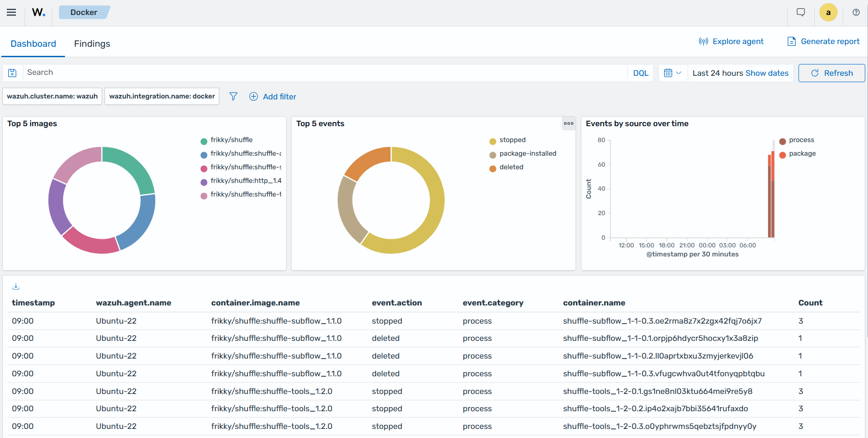Focus the Search query field
This screenshot has height=438, width=868.
325,73
